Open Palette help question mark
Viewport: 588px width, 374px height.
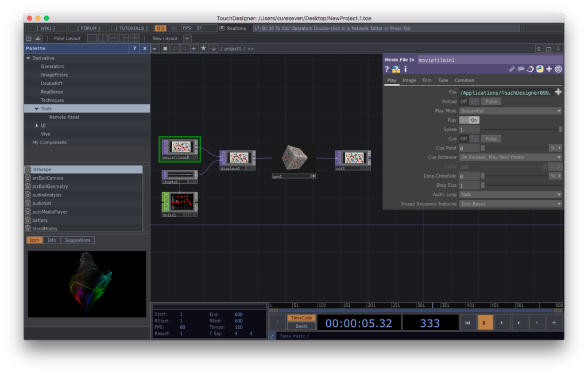pyautogui.click(x=134, y=48)
